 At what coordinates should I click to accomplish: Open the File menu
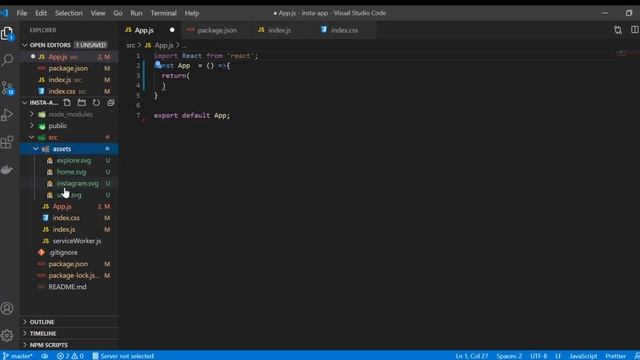tap(22, 13)
